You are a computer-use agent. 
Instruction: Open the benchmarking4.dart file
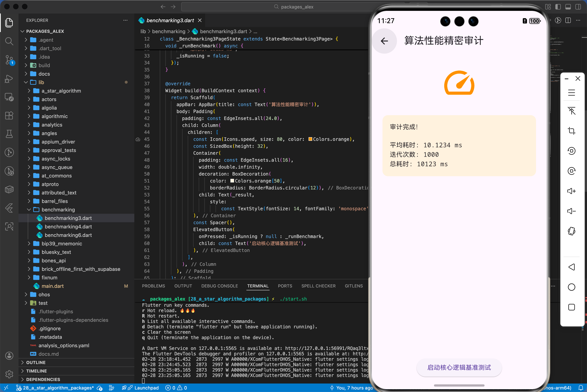coord(68,226)
